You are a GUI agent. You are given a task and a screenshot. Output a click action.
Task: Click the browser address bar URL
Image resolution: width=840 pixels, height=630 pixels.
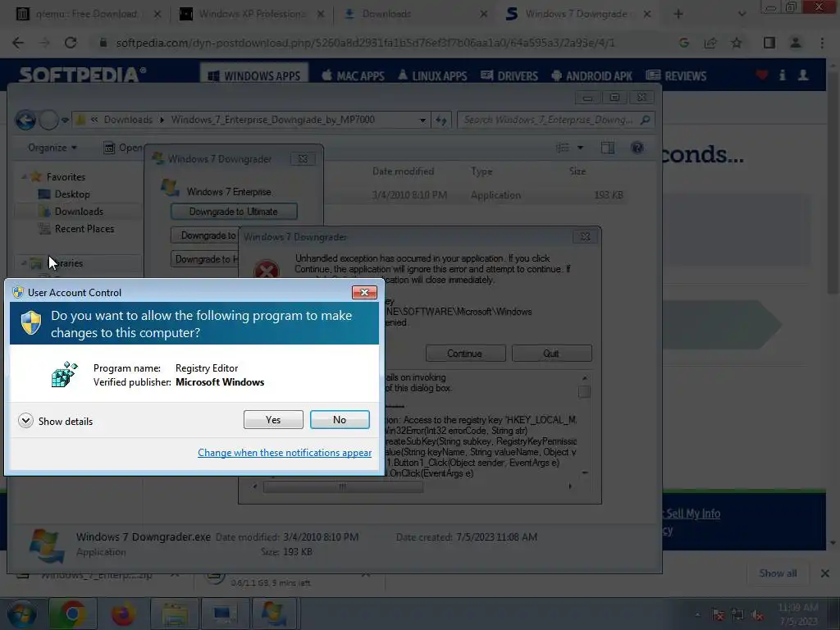pos(365,43)
